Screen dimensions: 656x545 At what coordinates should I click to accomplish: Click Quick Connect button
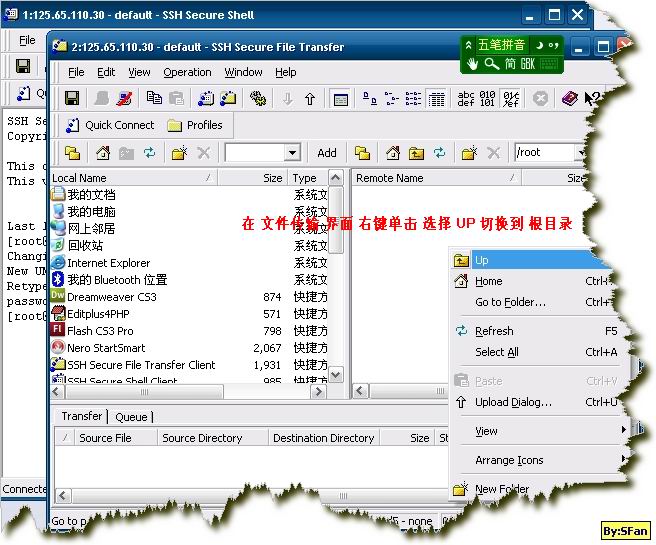point(110,125)
